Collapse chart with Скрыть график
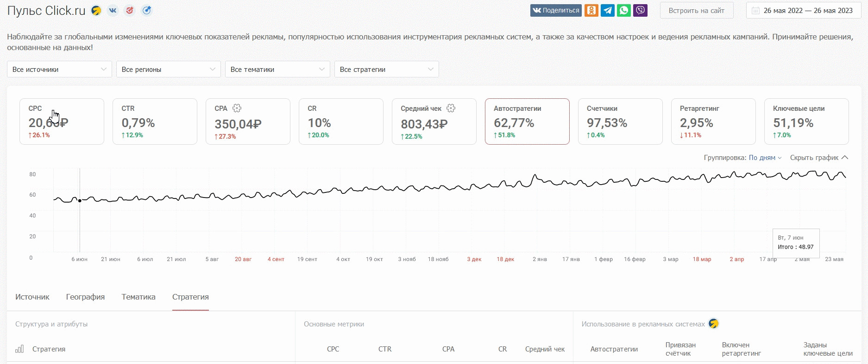868x364 pixels. pos(819,158)
